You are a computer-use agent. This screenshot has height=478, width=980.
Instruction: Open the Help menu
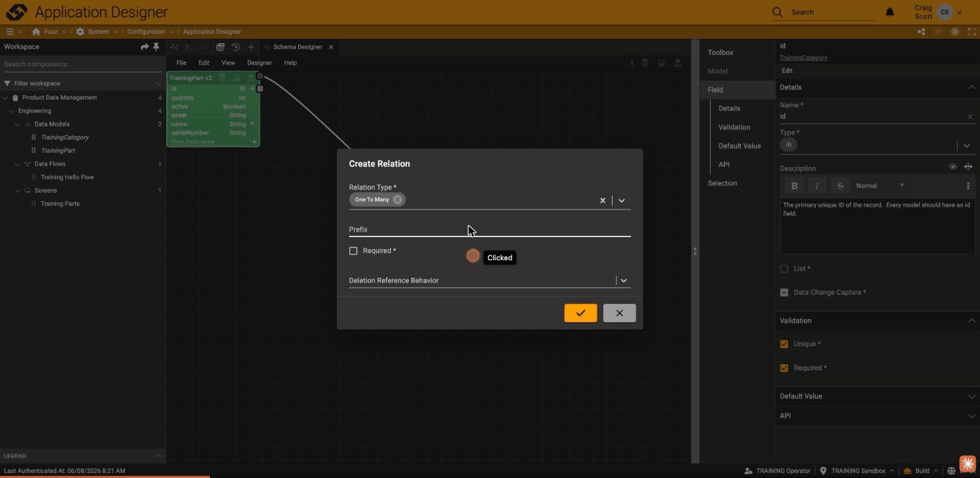pos(291,63)
